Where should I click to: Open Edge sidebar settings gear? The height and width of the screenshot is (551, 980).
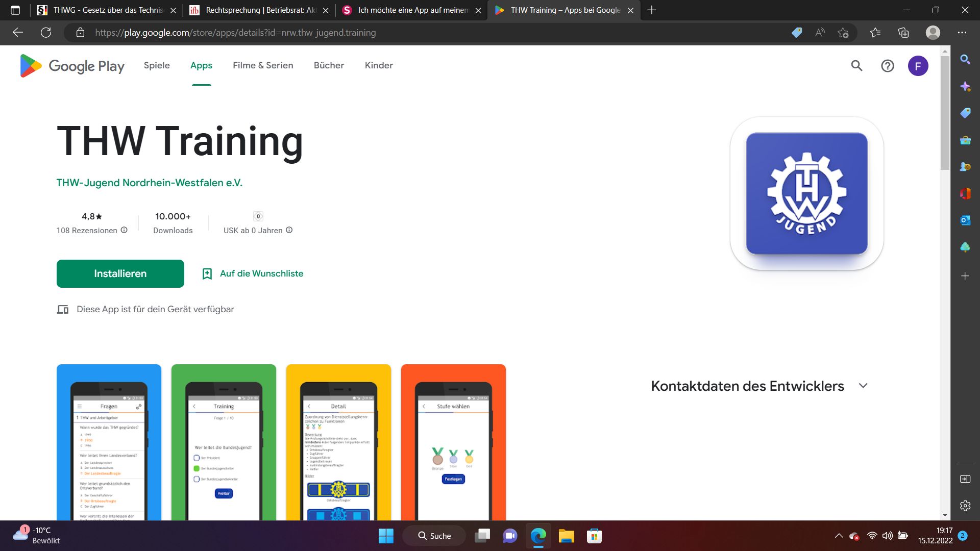pyautogui.click(x=965, y=506)
